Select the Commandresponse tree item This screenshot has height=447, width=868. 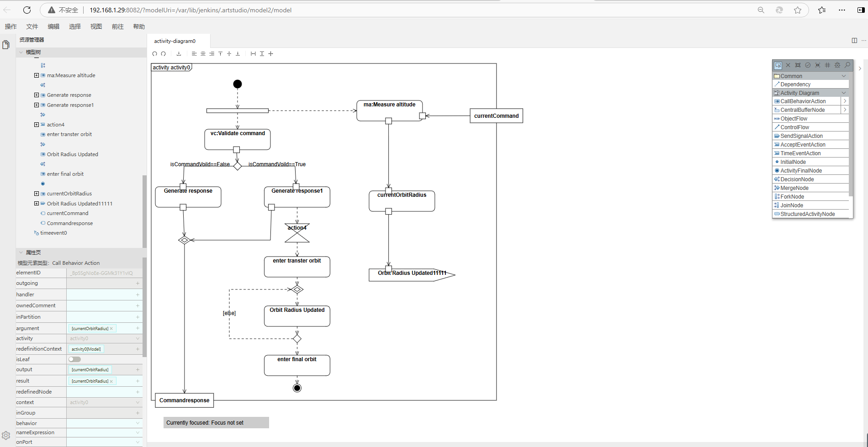(69, 223)
